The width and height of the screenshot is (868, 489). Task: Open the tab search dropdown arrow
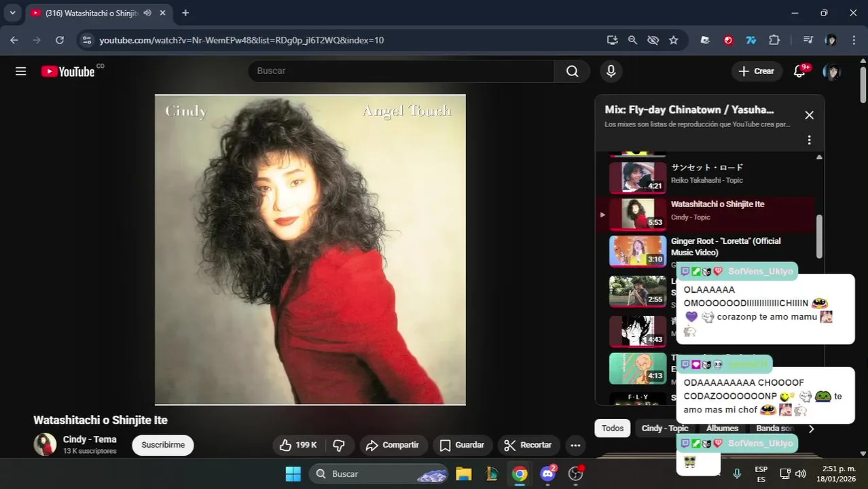12,13
